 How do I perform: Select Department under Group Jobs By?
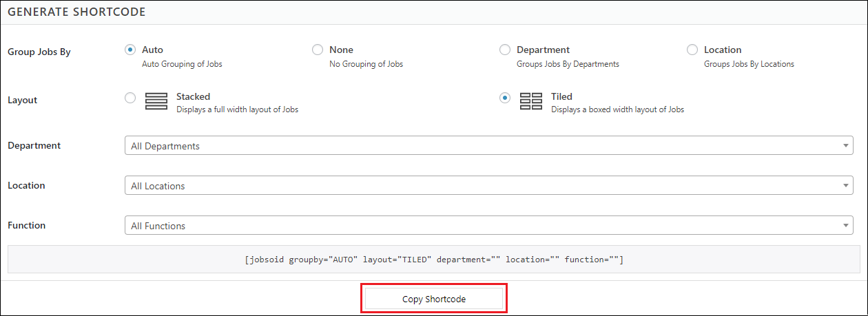[x=505, y=50]
